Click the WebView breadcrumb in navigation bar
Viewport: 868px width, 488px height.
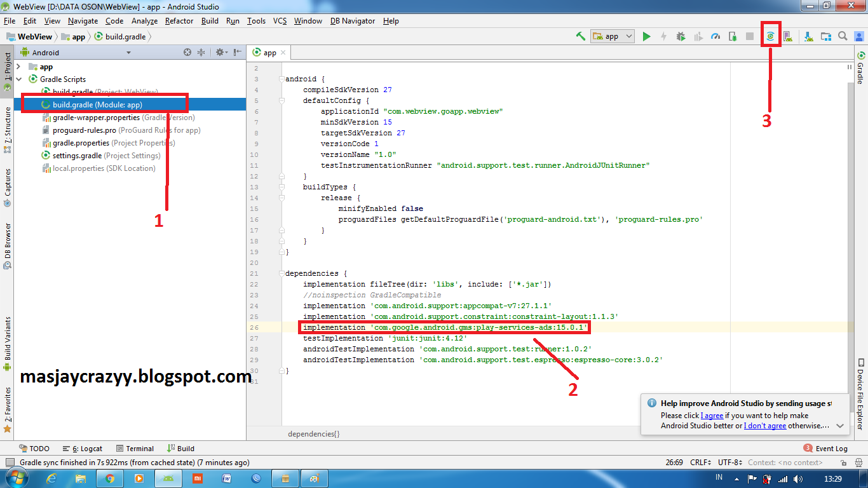(29, 37)
